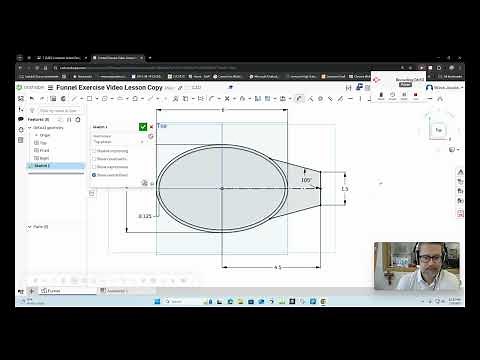Open the Windows Start menu
Screen dimensions: 480x360
pos(157,301)
